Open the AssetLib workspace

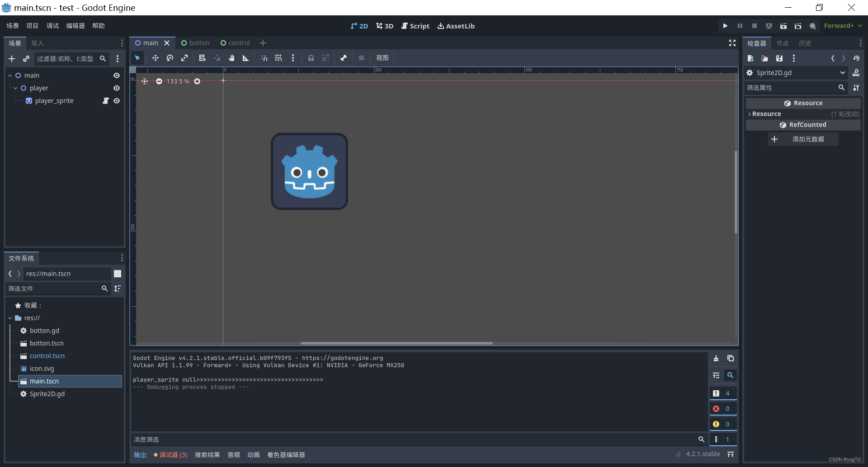pos(456,26)
